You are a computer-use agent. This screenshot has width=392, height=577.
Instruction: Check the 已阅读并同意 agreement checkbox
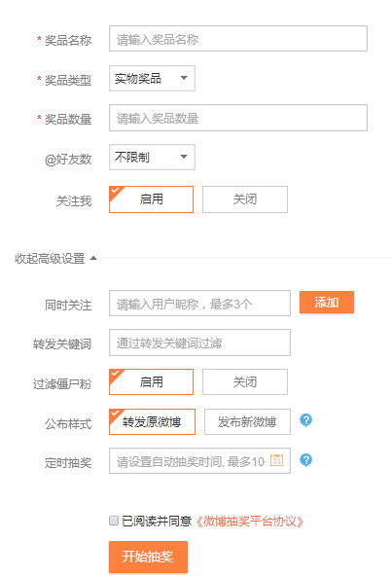(114, 521)
